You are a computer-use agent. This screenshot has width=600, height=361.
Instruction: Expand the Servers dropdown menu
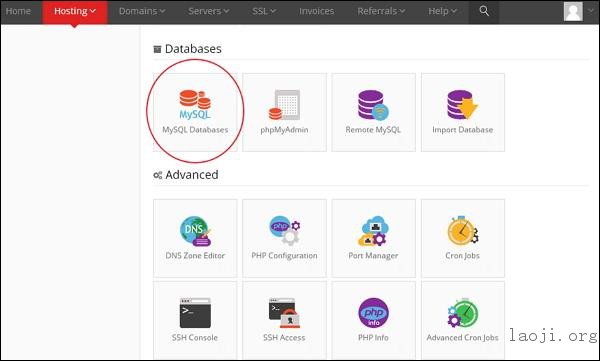coord(209,11)
